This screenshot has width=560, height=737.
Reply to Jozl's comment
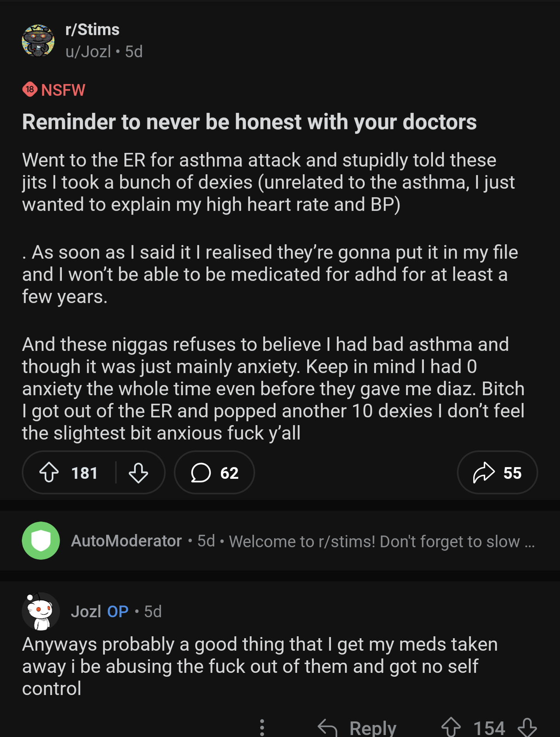pyautogui.click(x=357, y=727)
